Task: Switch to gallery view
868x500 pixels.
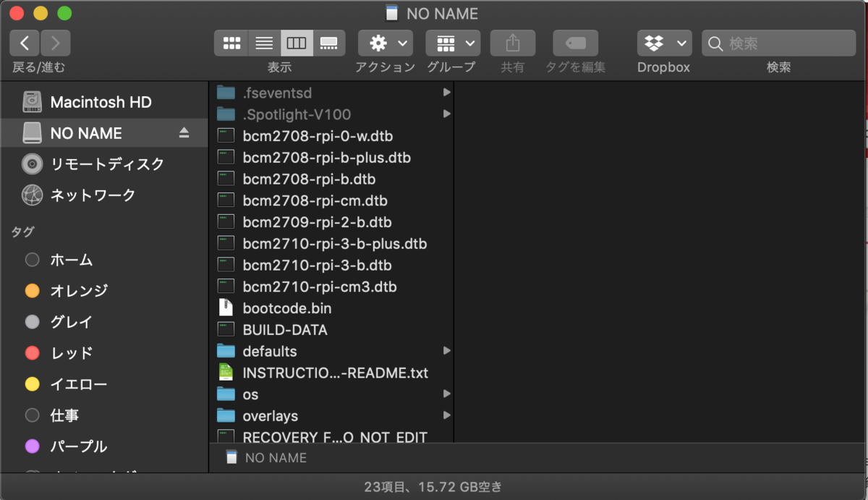Action: (329, 43)
